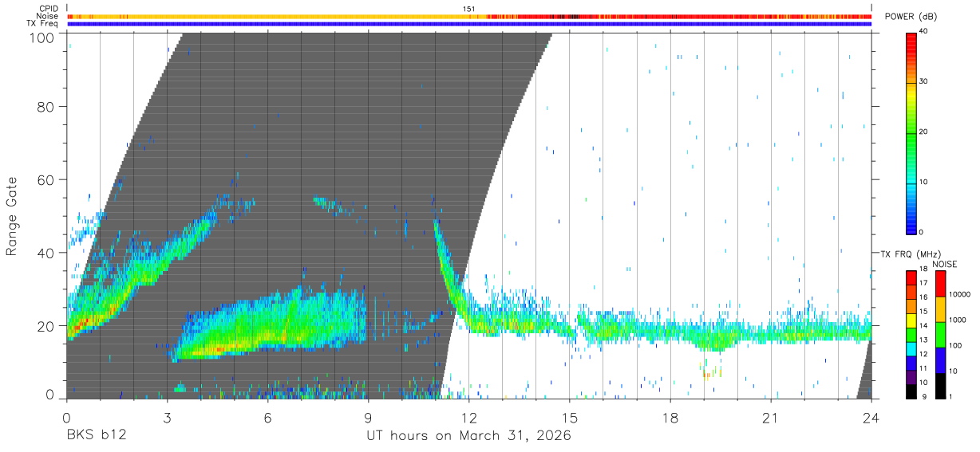
Task: Click the noise colorbar
Action: pyautogui.click(x=940, y=334)
